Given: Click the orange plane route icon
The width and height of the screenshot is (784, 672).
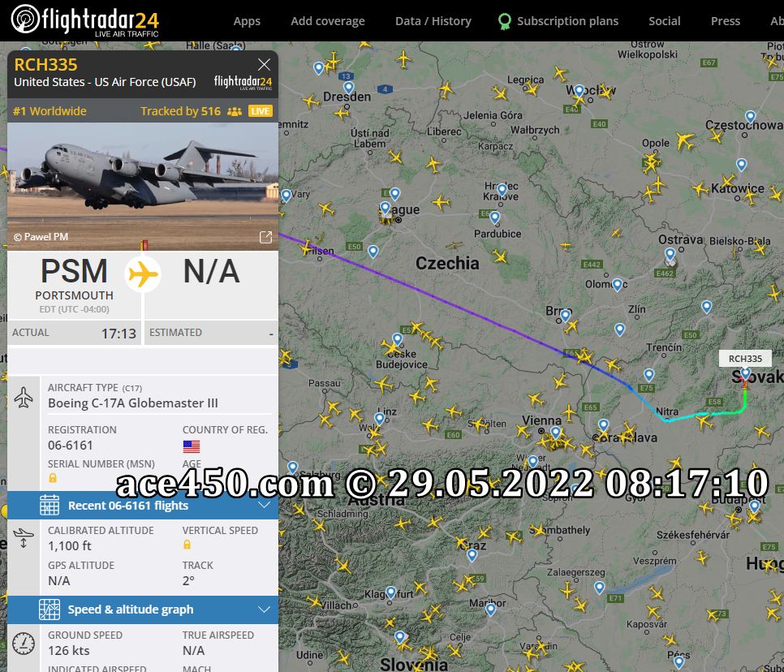Looking at the screenshot, I should pyautogui.click(x=143, y=274).
